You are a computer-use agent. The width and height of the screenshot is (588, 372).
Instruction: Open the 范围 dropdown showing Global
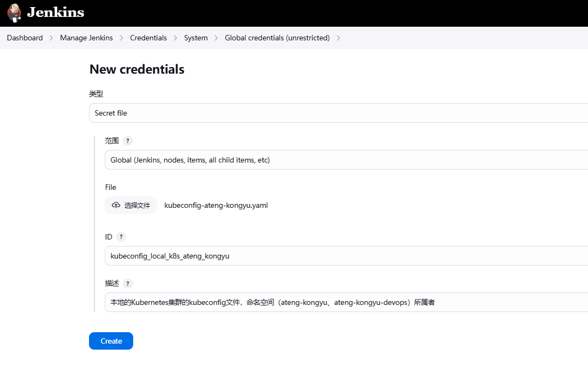[x=346, y=160]
